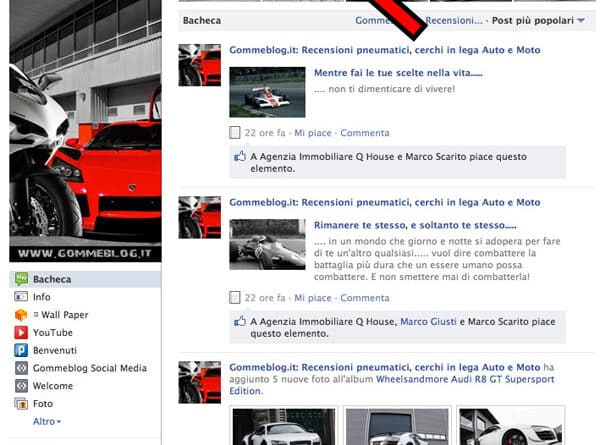Image resolution: width=600 pixels, height=445 pixels.
Task: Click the icon next to Welcome
Action: pyautogui.click(x=21, y=386)
